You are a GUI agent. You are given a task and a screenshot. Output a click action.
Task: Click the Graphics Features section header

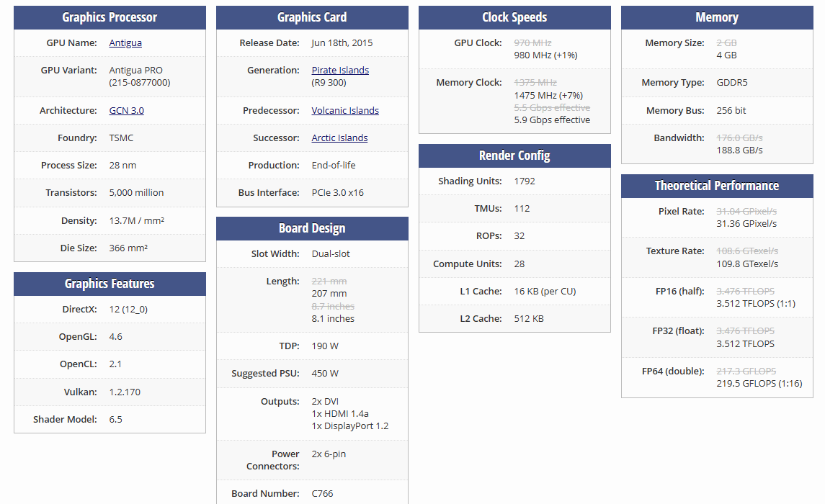coord(110,284)
